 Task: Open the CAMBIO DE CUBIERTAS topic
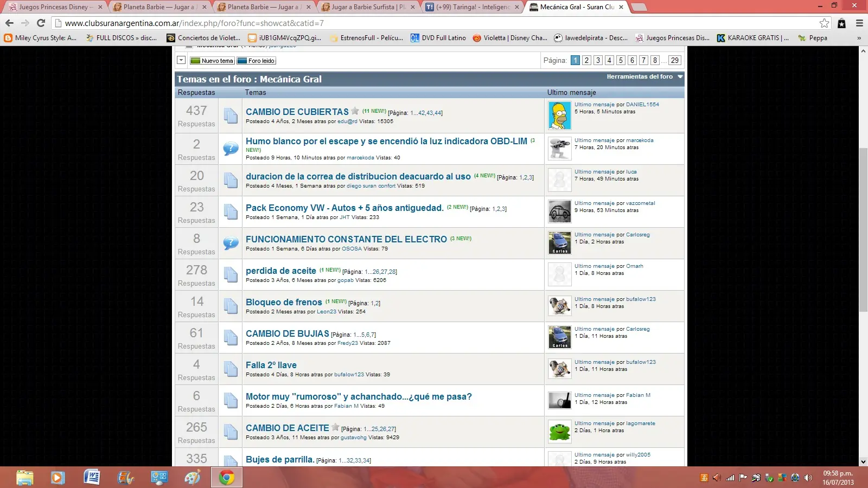point(297,112)
